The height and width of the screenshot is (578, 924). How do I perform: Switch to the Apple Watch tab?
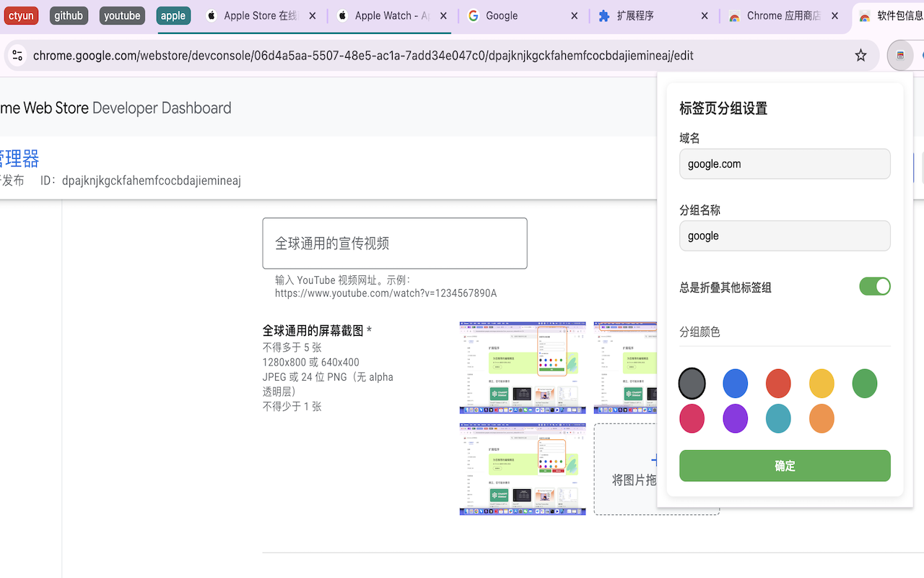[390, 15]
